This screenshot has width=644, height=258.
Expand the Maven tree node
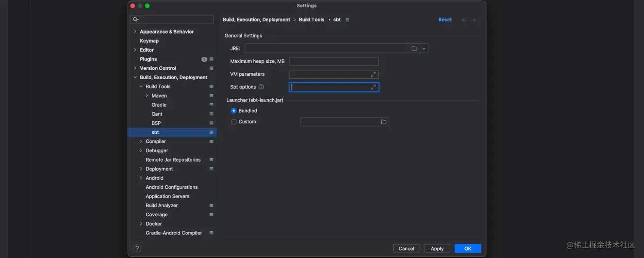(147, 96)
